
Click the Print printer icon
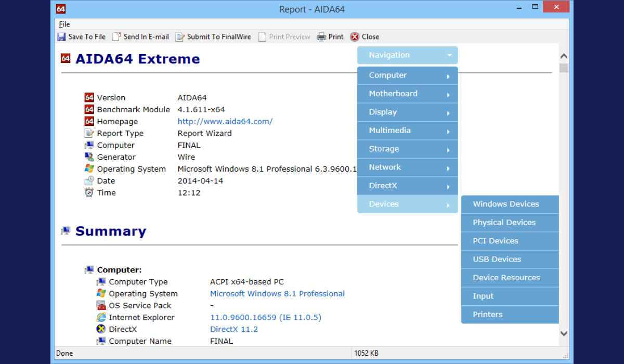[x=321, y=37]
